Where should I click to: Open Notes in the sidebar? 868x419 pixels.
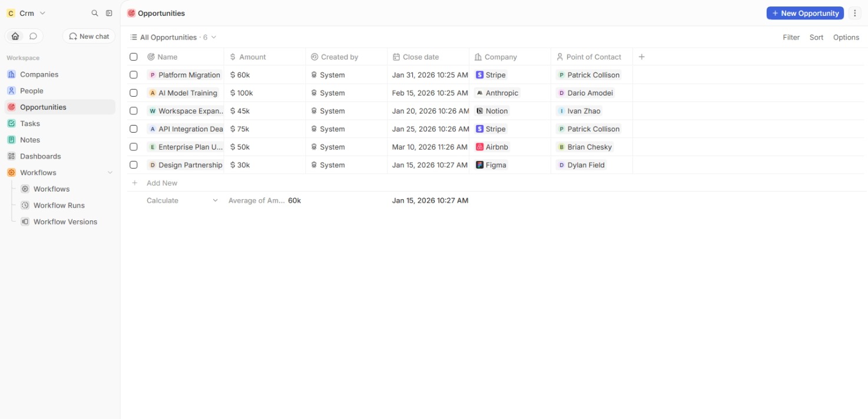(x=60, y=140)
